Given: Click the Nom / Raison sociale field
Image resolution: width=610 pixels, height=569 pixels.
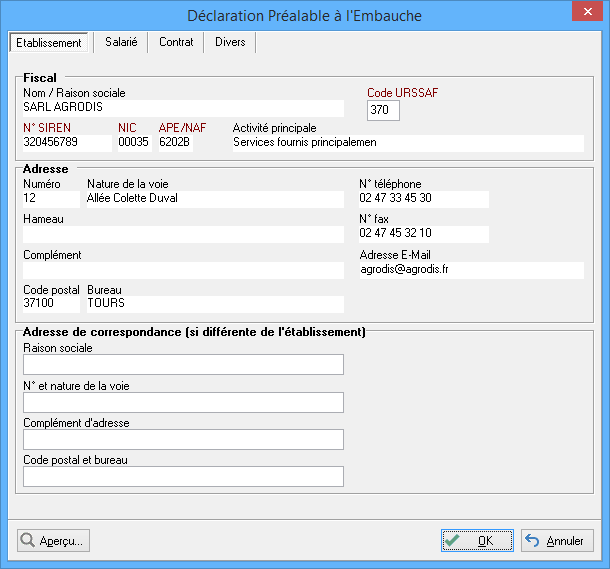Looking at the screenshot, I should pyautogui.click(x=182, y=108).
